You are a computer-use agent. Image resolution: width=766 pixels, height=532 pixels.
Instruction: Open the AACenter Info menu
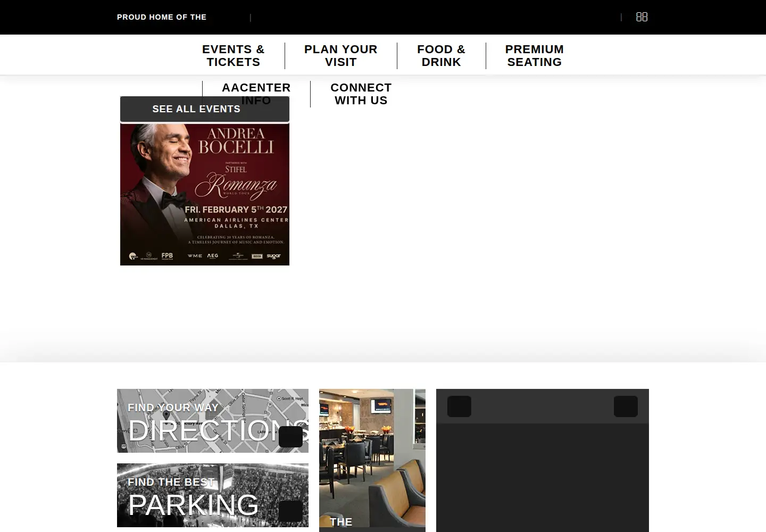[256, 94]
